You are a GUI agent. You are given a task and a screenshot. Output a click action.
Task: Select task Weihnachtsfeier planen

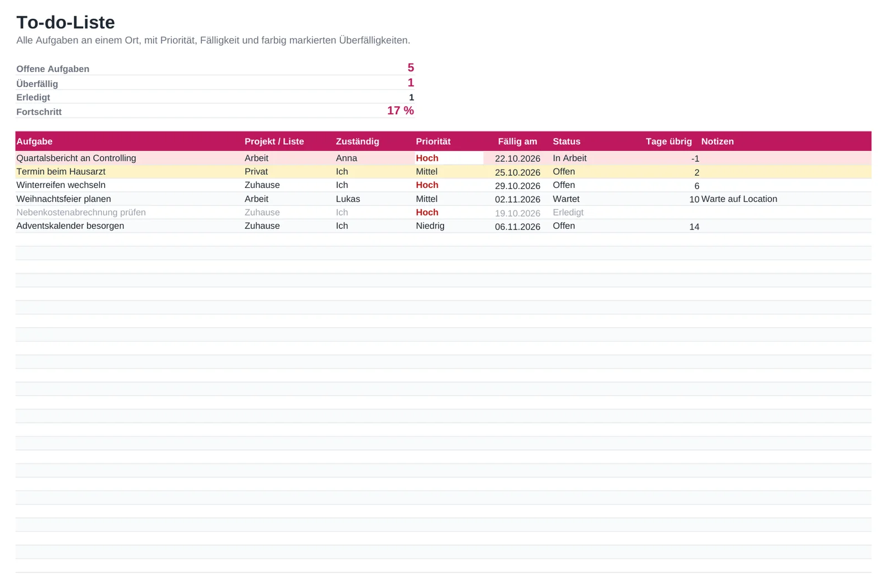pyautogui.click(x=63, y=199)
